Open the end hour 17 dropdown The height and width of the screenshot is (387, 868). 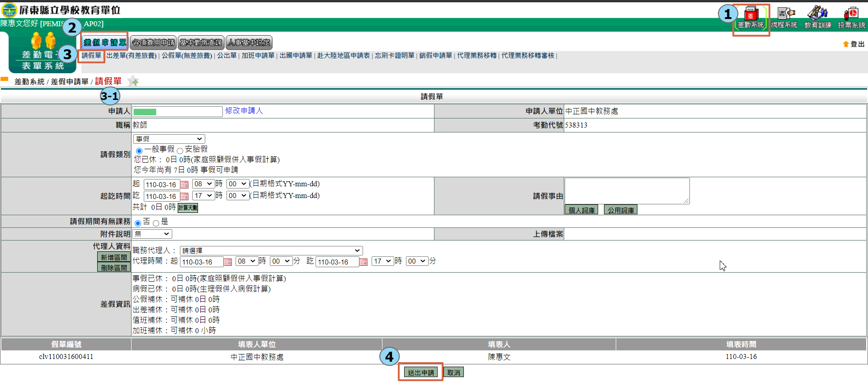[203, 196]
